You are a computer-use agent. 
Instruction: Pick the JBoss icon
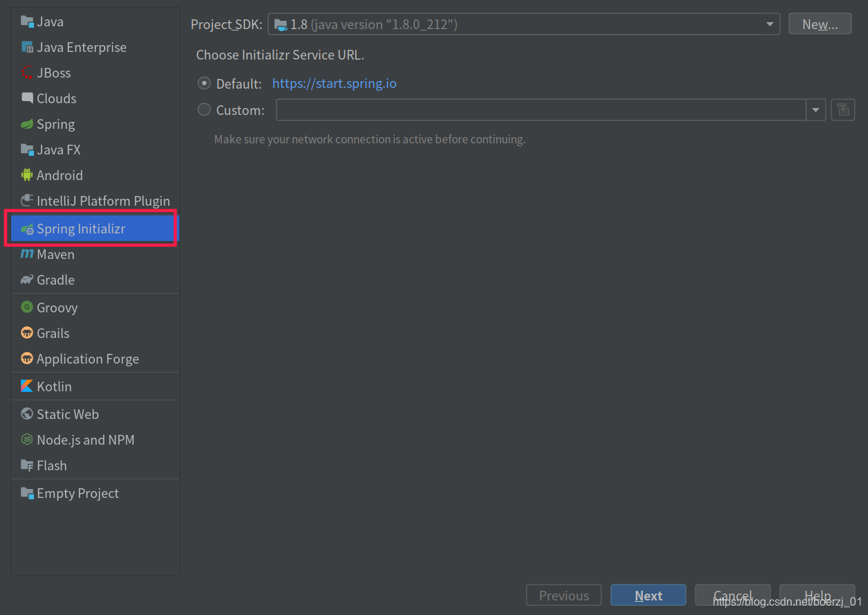click(x=27, y=73)
